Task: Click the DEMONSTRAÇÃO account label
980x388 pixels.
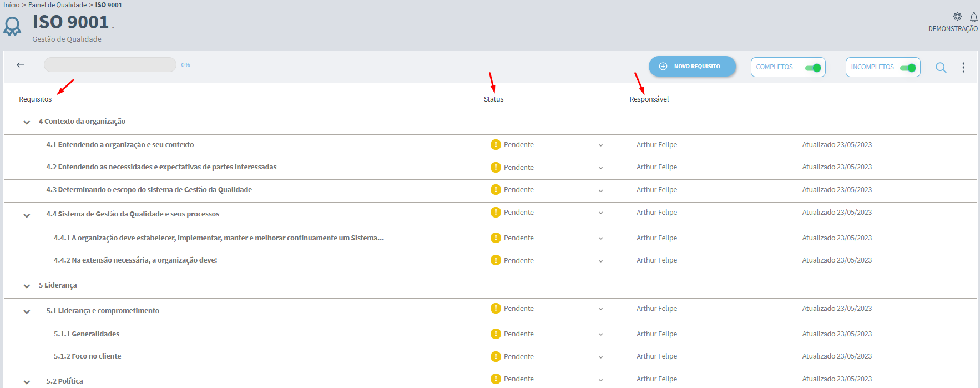Action: [x=953, y=29]
